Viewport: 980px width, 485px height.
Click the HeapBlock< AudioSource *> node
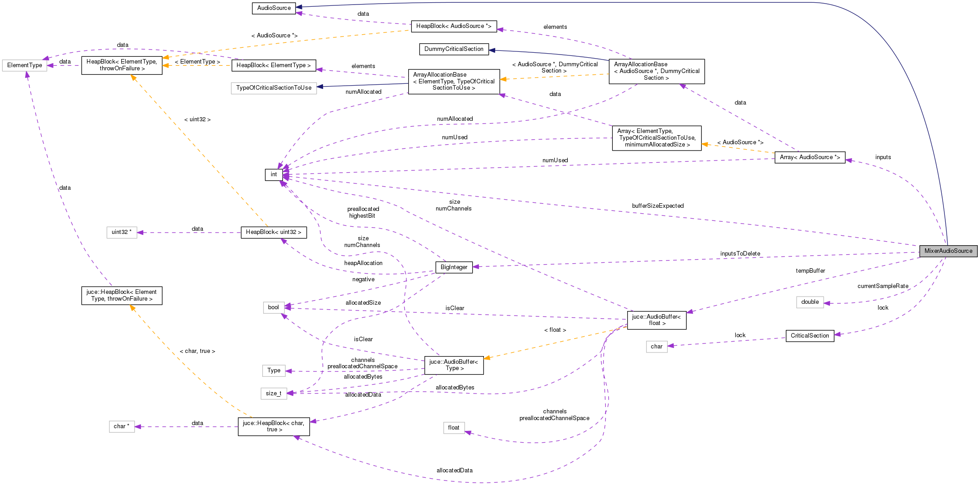pyautogui.click(x=454, y=26)
